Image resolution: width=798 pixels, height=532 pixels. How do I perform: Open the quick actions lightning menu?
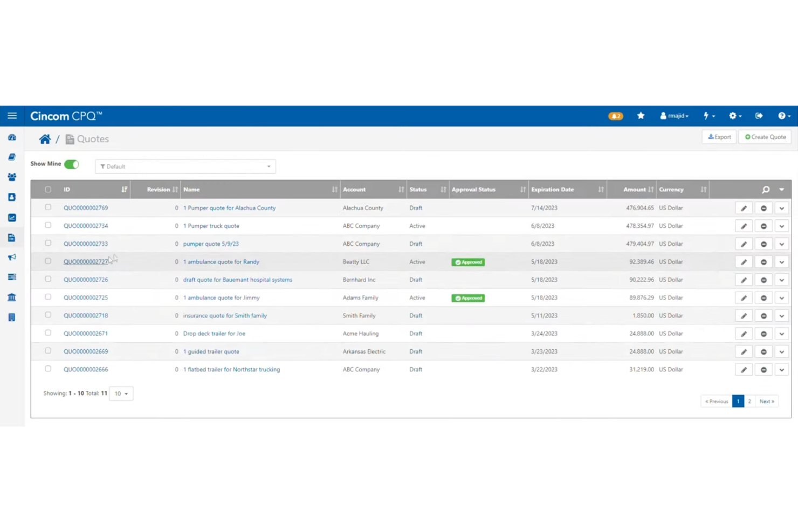[x=708, y=116]
